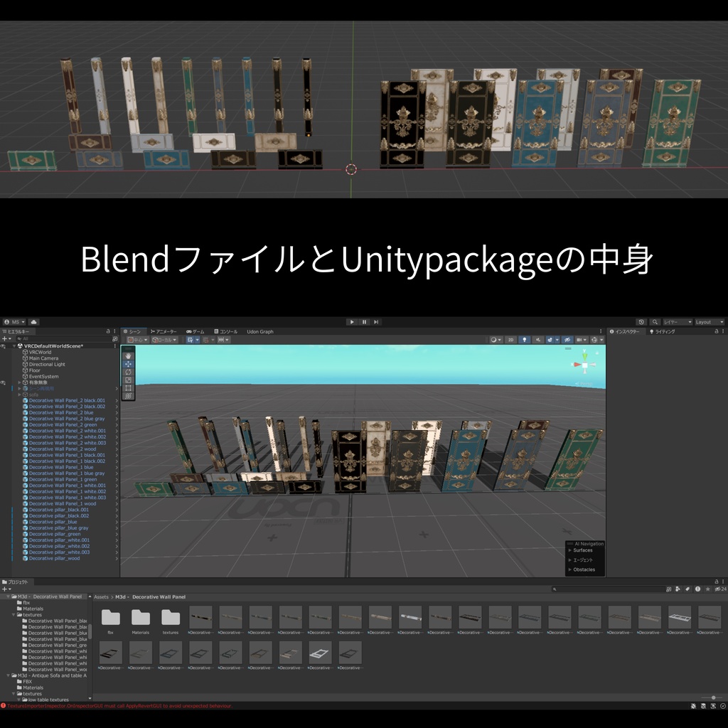
Task: Open the レイヤー dropdown
Action: 678,322
